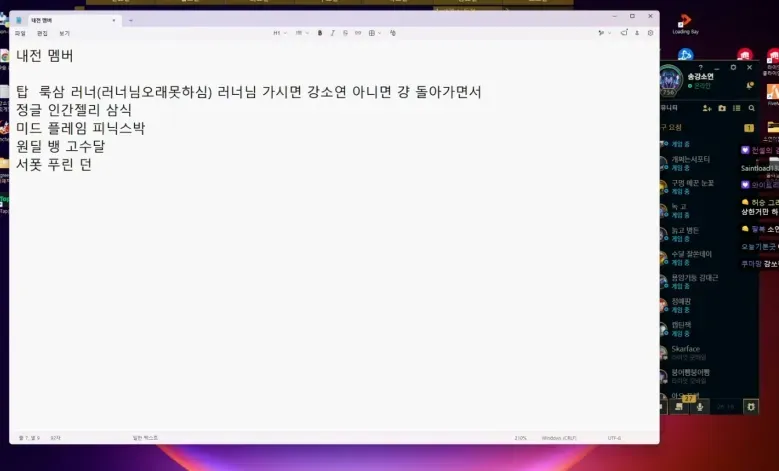Click the friend request count badge

(749, 128)
